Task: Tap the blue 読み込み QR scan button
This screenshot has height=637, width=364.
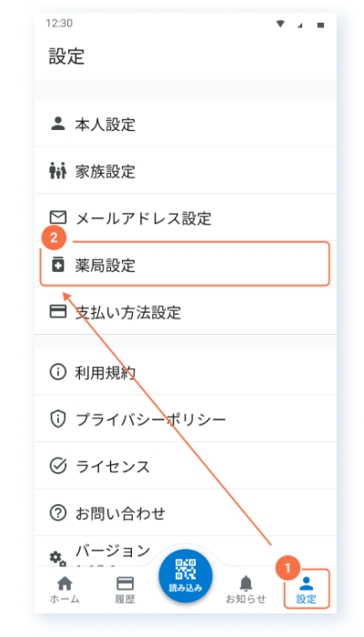Action: tap(186, 575)
